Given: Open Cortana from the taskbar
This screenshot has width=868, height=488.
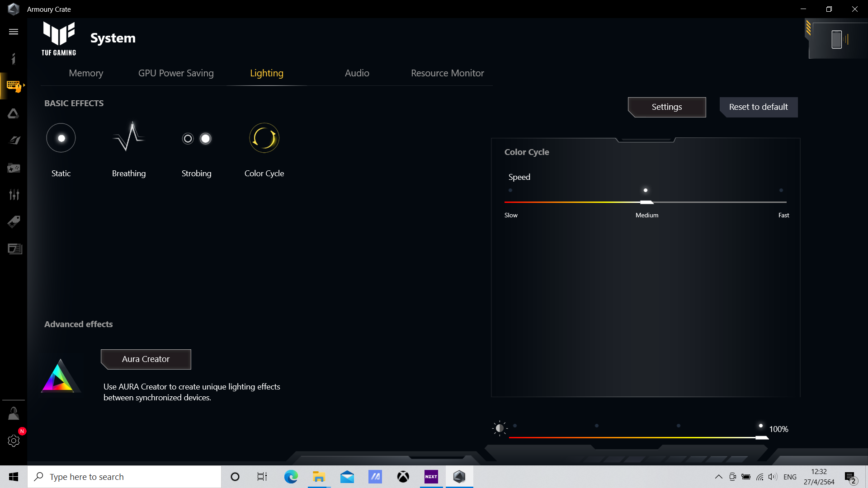Looking at the screenshot, I should pos(235,477).
